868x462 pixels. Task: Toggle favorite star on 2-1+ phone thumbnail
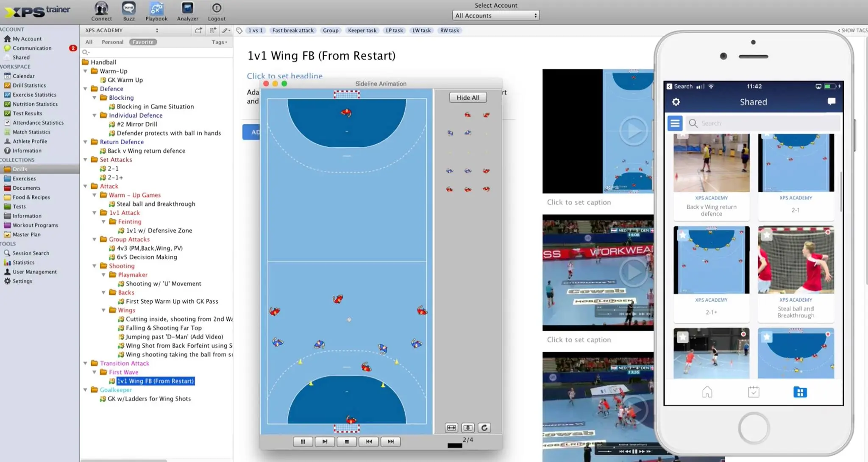coord(682,235)
